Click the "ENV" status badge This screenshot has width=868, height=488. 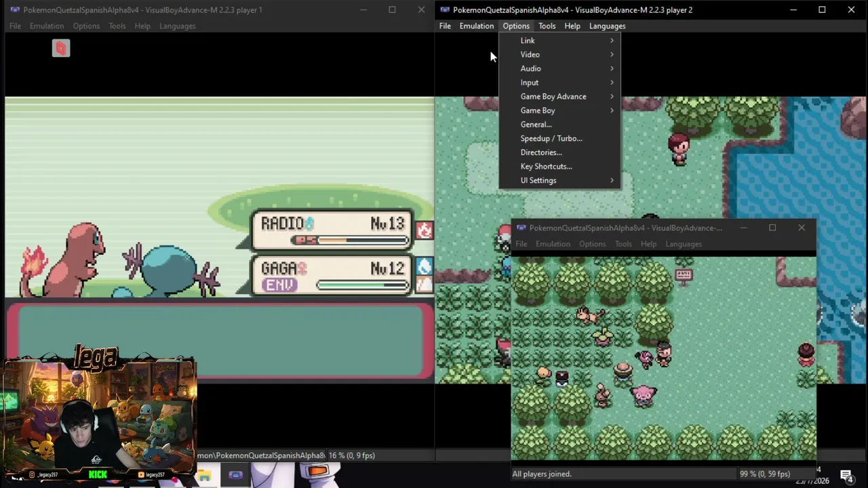[x=279, y=285]
